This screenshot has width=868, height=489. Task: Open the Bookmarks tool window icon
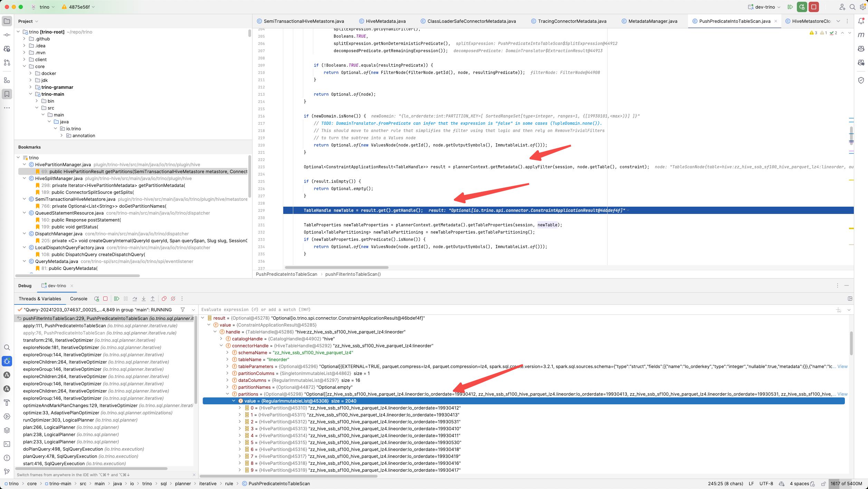click(x=7, y=94)
